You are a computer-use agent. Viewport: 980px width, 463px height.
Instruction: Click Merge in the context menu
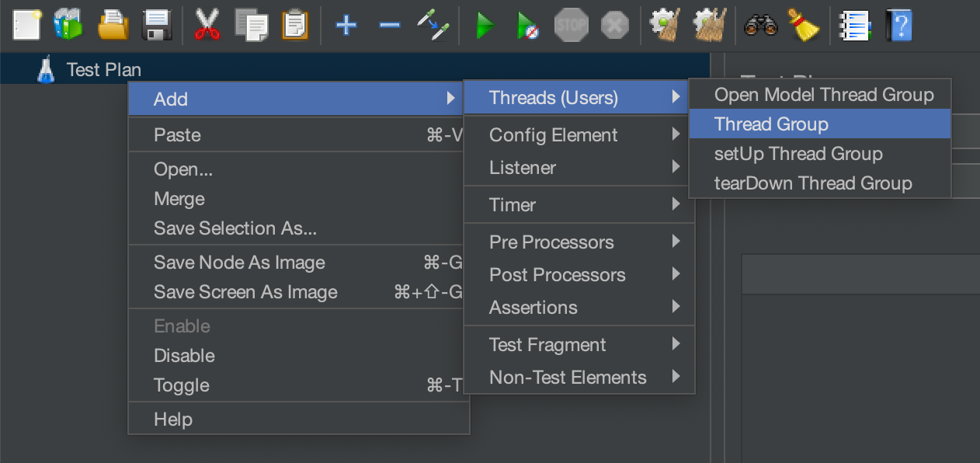coord(179,199)
